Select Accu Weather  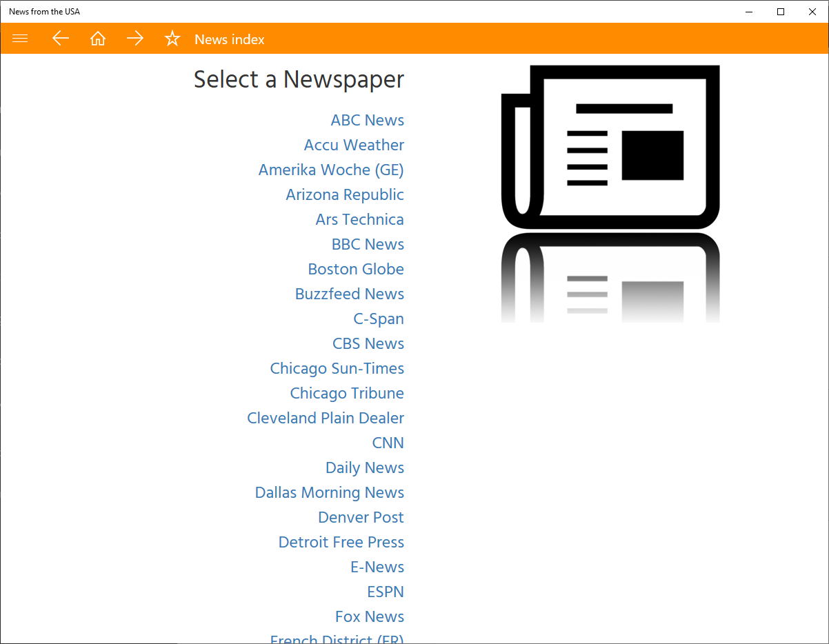(354, 145)
